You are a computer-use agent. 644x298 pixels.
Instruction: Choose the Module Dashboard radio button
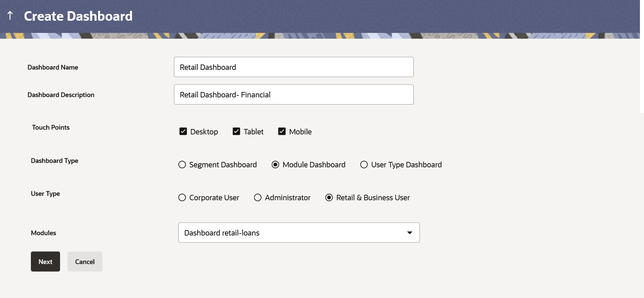276,165
